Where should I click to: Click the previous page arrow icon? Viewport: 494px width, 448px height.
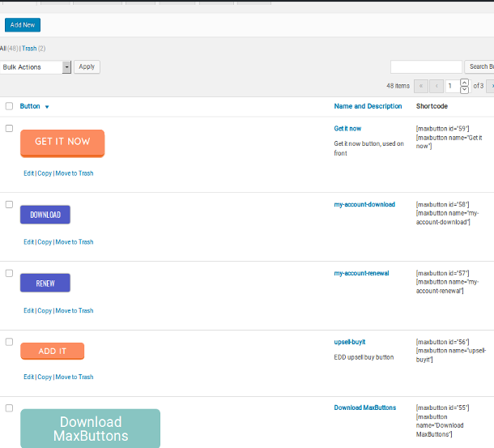(x=437, y=86)
